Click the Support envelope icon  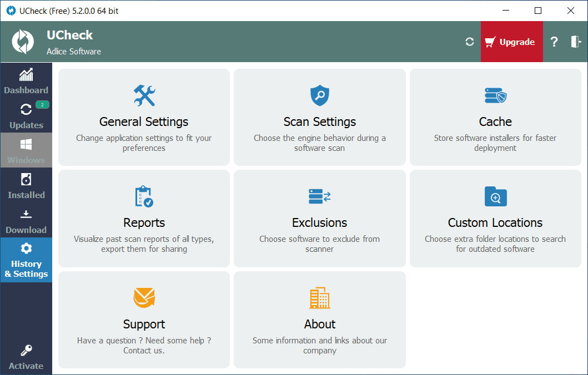point(144,298)
